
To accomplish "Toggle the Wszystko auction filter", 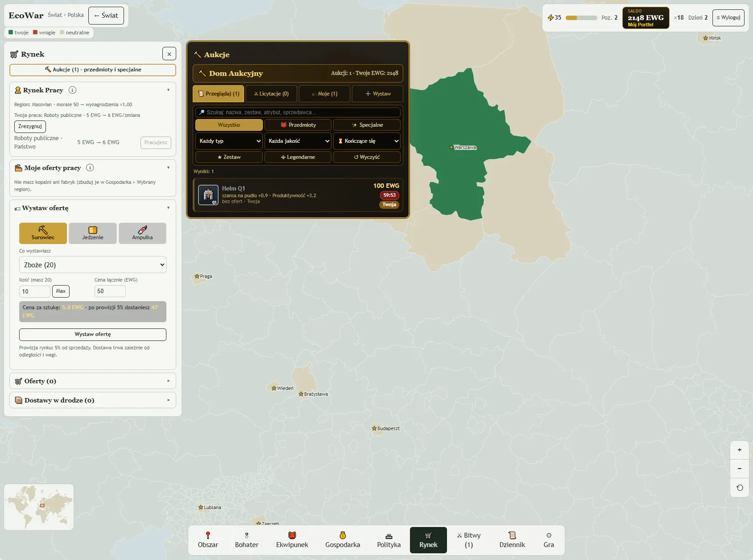I will (x=229, y=125).
